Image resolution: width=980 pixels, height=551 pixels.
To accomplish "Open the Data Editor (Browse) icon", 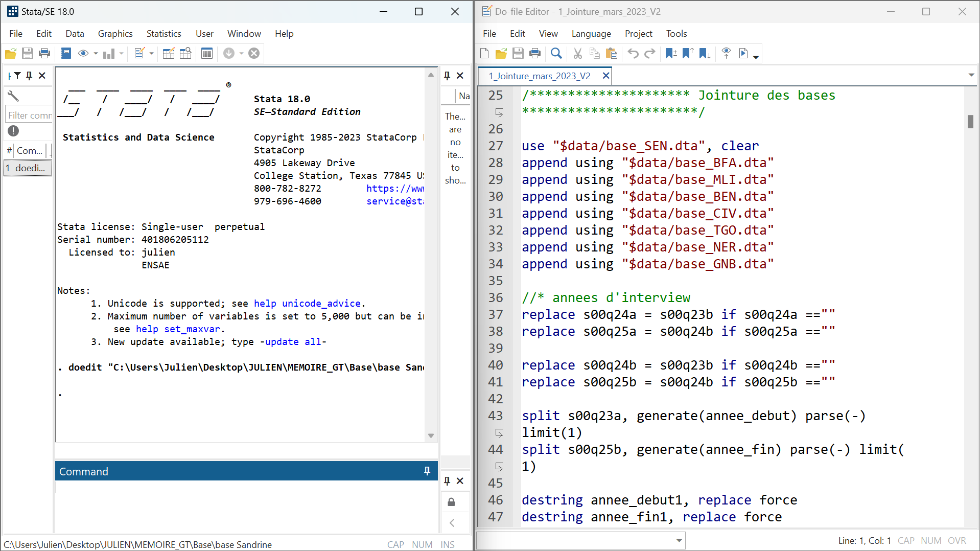I will [185, 53].
